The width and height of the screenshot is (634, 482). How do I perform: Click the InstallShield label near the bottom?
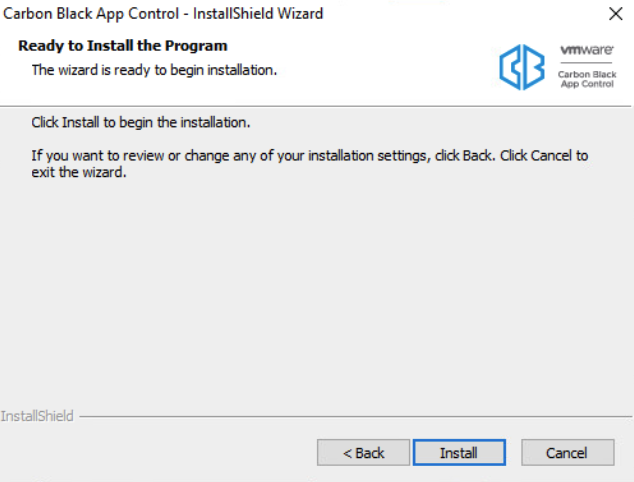(37, 416)
